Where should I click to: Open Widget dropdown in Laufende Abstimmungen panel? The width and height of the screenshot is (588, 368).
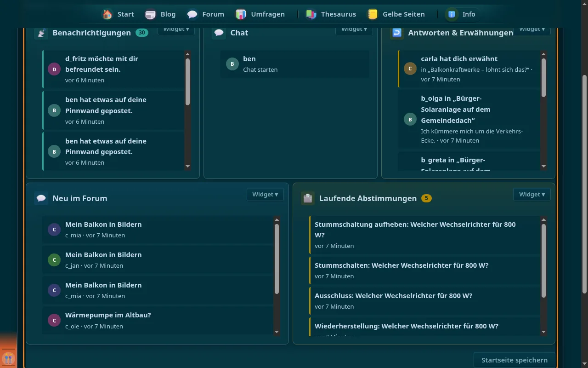click(531, 194)
